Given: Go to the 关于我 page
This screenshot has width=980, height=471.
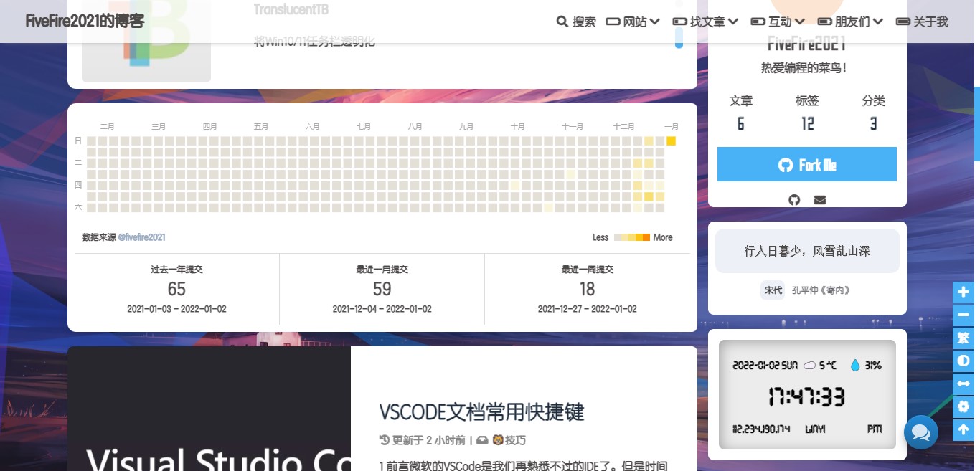Looking at the screenshot, I should 922,22.
